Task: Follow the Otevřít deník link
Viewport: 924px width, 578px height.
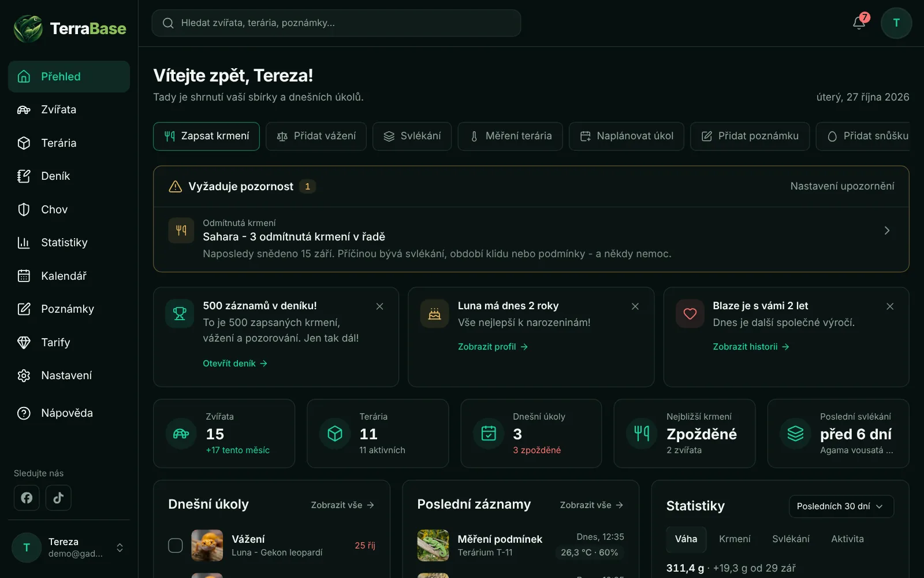Action: pyautogui.click(x=235, y=364)
